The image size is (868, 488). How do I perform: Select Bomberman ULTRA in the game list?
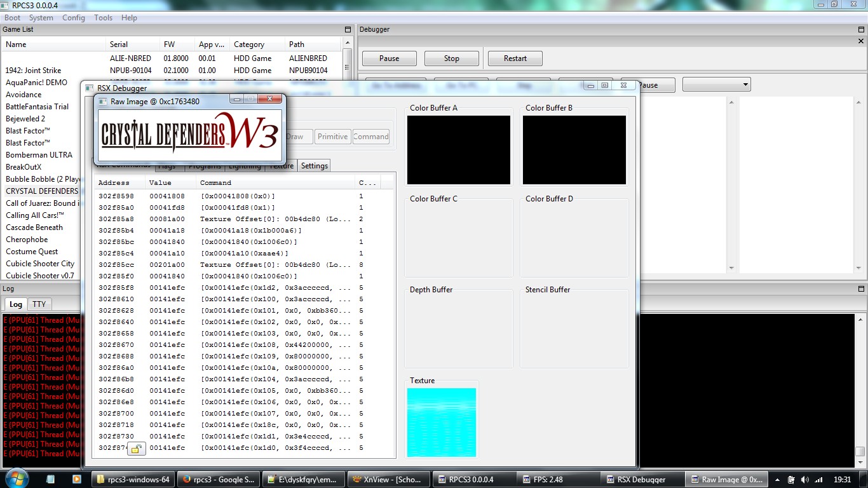click(x=39, y=155)
